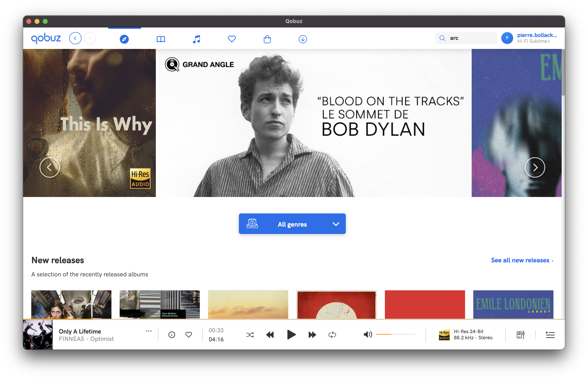Open Favorites using the heart icon
The image size is (588, 380).
coord(231,39)
